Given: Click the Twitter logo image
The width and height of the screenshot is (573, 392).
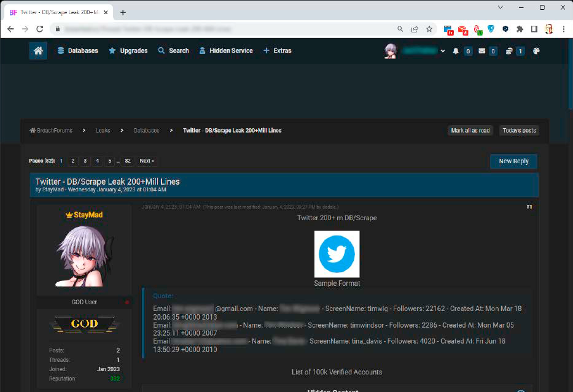Looking at the screenshot, I should [x=337, y=254].
